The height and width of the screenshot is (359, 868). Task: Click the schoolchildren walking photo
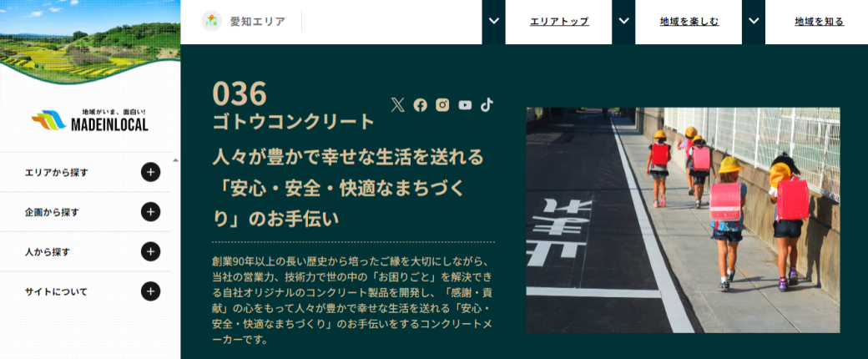pyautogui.click(x=683, y=220)
